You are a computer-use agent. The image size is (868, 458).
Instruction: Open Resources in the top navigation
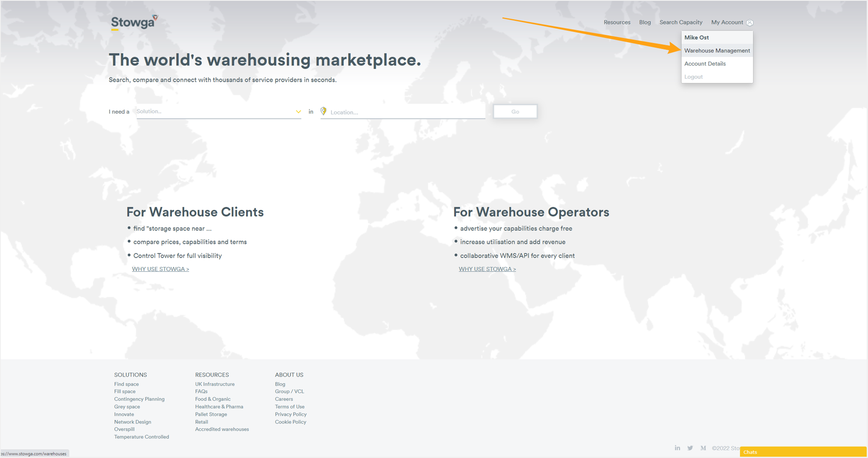(x=617, y=22)
